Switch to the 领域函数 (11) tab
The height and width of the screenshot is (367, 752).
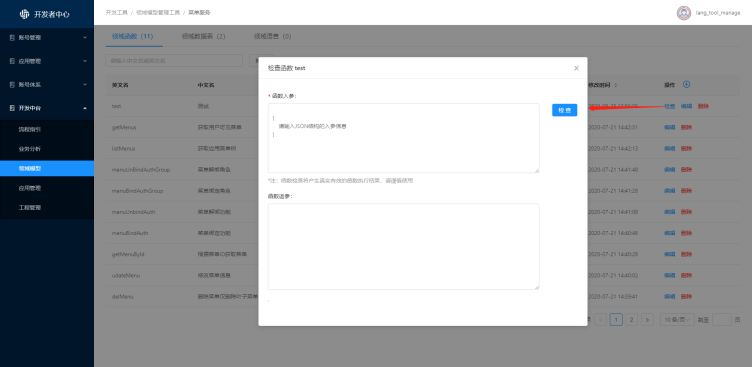(132, 36)
